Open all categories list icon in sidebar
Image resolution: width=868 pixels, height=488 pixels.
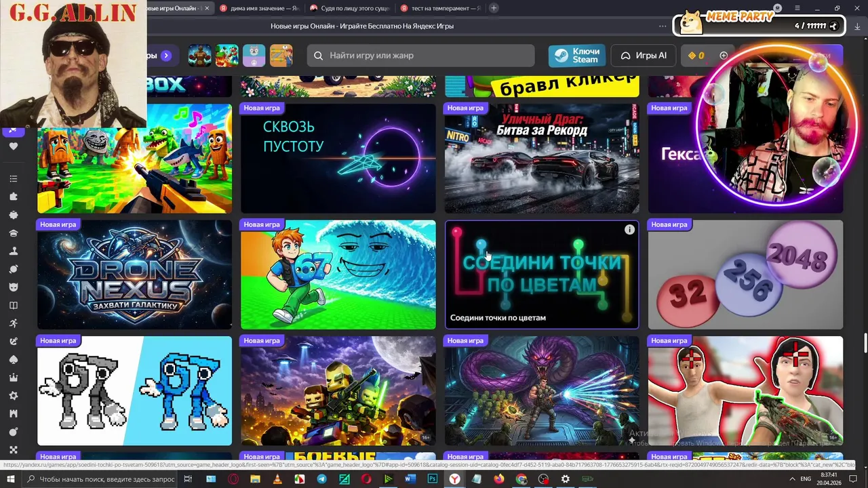tap(14, 179)
